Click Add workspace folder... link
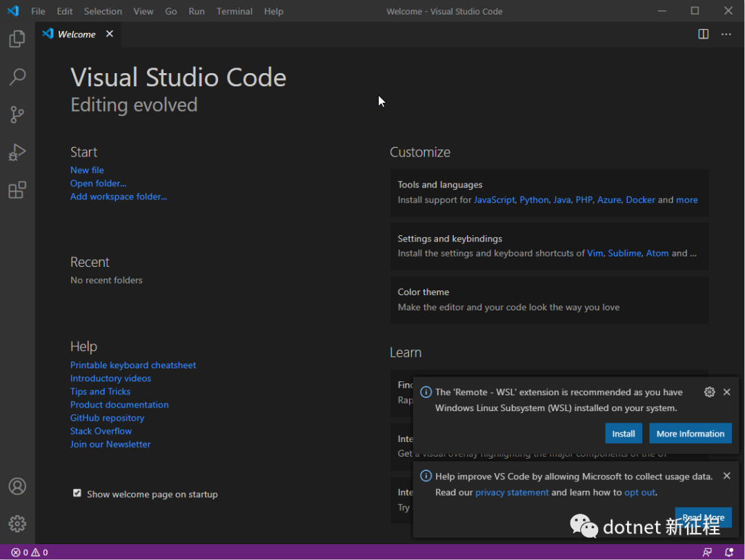745x560 pixels. coord(119,197)
